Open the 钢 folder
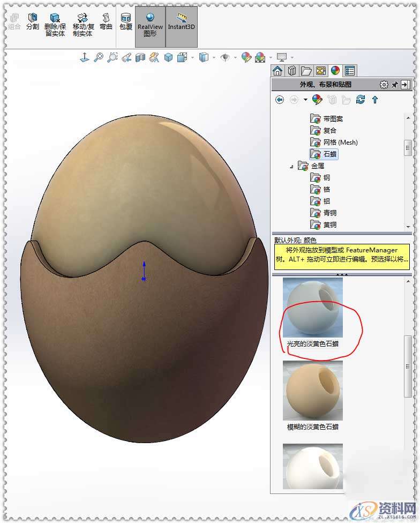The image size is (420, 524). pyautogui.click(x=320, y=177)
